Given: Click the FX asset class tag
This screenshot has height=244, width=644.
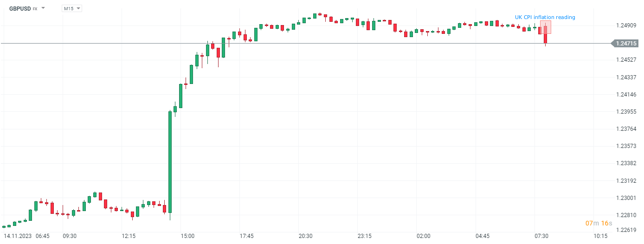Looking at the screenshot, I should (35, 9).
